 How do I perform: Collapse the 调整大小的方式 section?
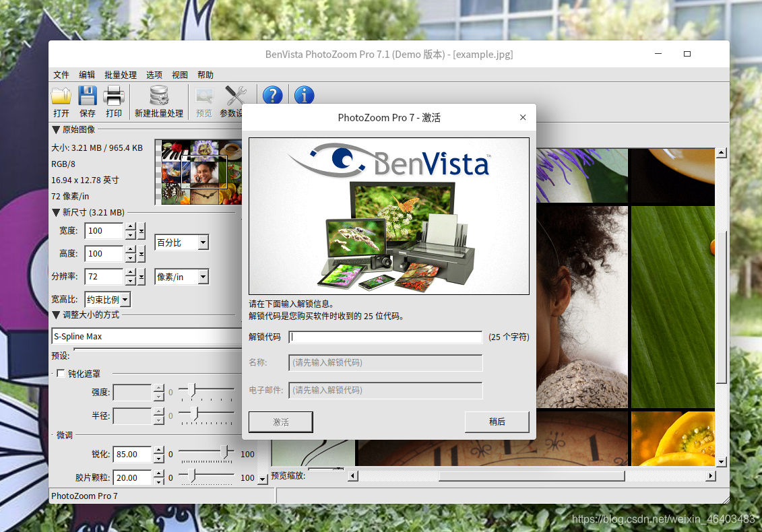click(56, 315)
